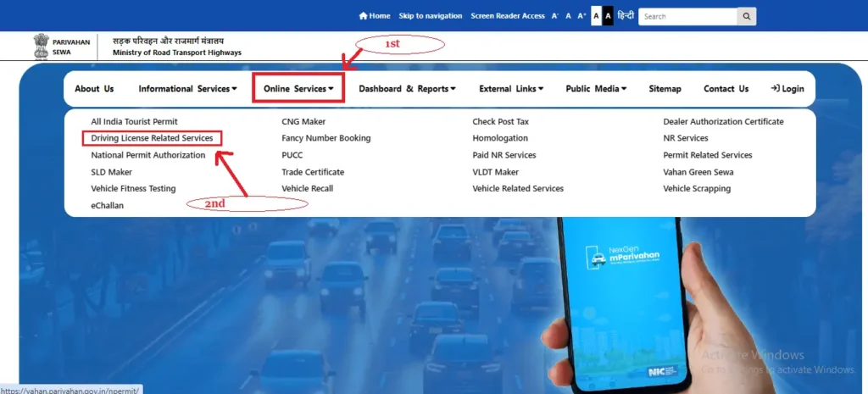The width and height of the screenshot is (868, 394).
Task: Click Skip to navigation link
Action: coord(431,16)
